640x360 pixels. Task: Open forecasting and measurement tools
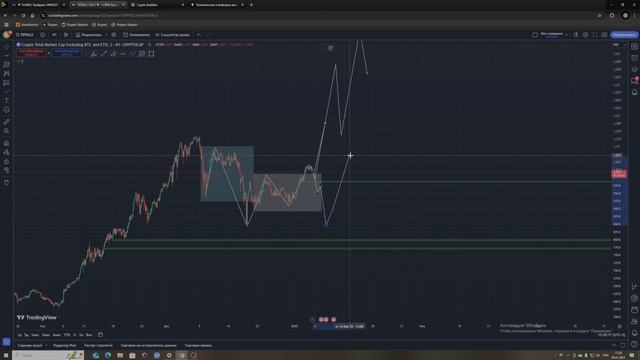coord(7,82)
